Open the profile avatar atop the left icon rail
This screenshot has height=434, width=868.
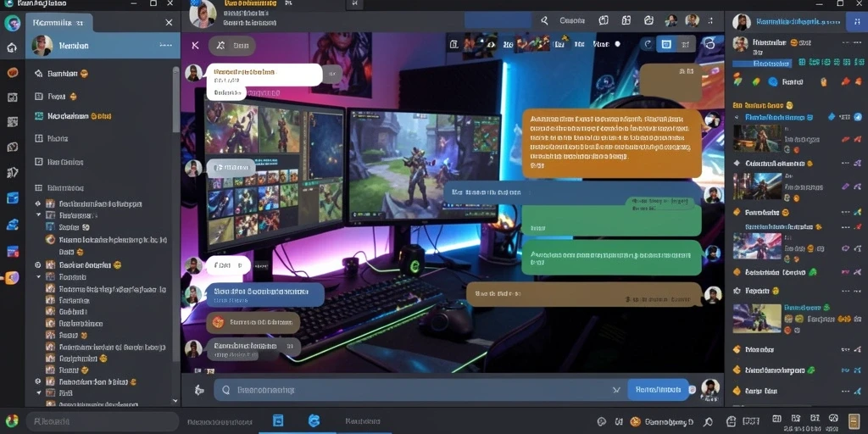pos(12,23)
